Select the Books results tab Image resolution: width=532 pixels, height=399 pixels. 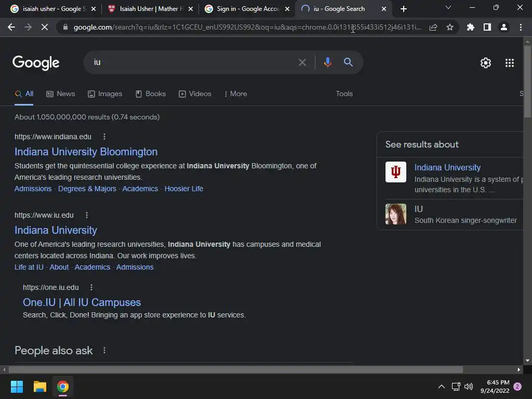150,94
